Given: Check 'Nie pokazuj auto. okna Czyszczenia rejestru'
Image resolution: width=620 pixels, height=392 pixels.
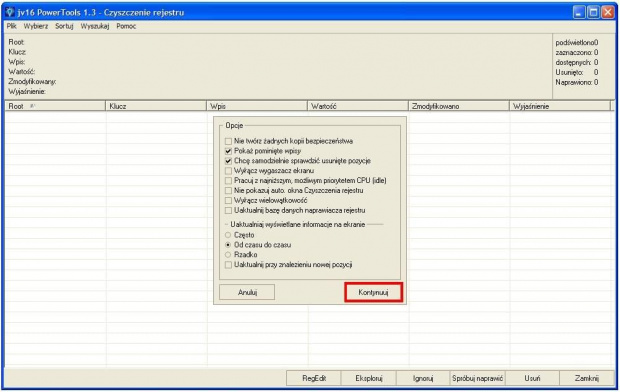Looking at the screenshot, I should 228,191.
